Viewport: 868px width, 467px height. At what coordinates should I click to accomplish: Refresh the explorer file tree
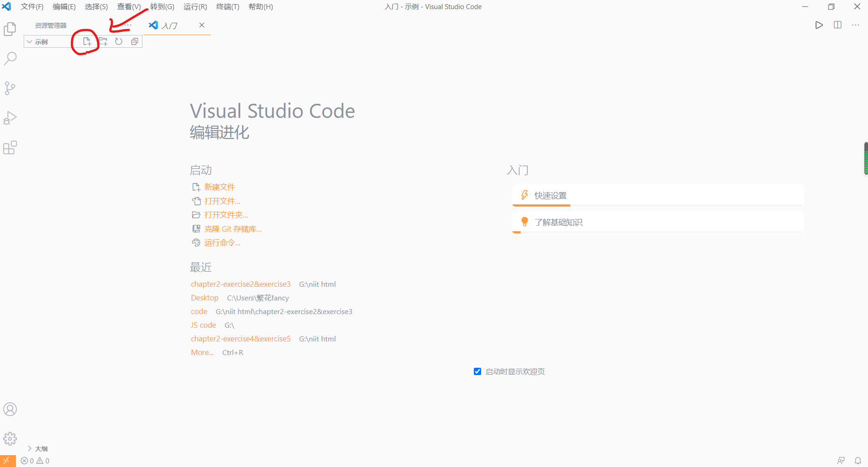119,41
